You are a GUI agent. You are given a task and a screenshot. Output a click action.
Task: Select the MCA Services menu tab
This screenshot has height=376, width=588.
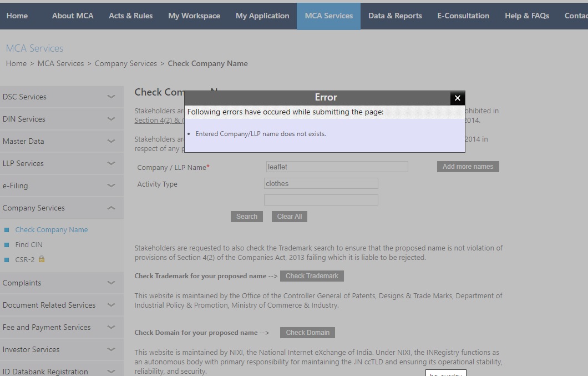(328, 16)
